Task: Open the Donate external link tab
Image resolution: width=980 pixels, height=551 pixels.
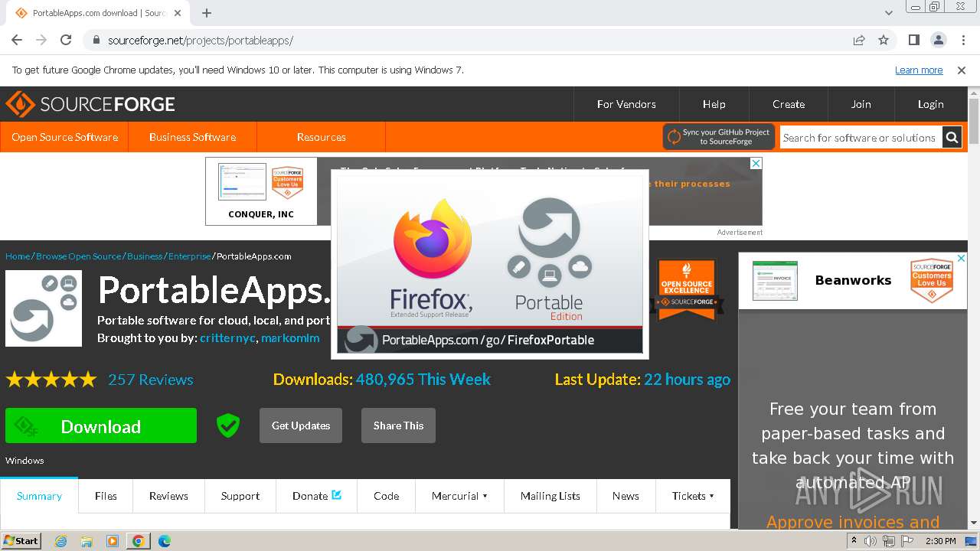Action: click(x=317, y=496)
